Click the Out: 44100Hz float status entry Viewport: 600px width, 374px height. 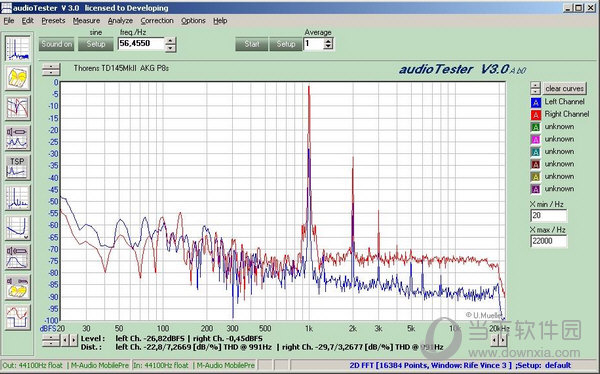pos(33,366)
